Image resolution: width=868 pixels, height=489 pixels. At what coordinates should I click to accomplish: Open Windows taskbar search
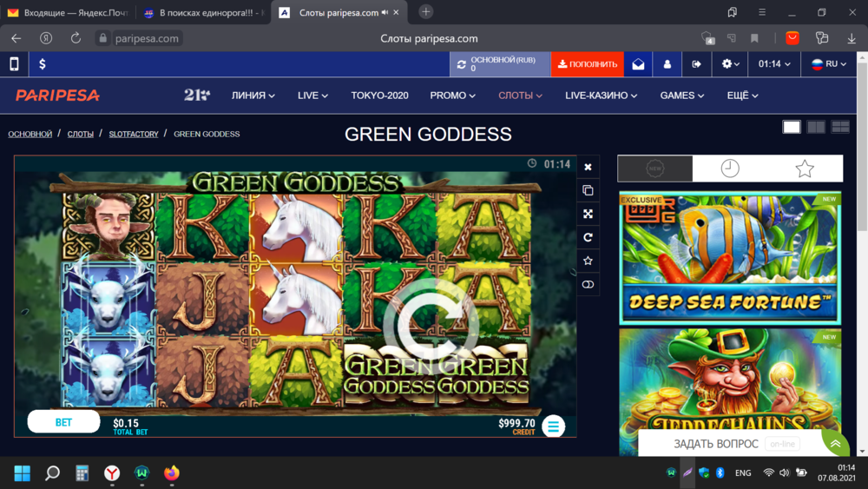tap(53, 473)
